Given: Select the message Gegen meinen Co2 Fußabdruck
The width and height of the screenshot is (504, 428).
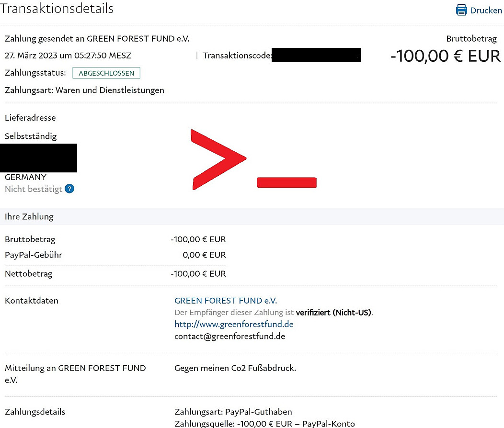Looking at the screenshot, I should [x=235, y=368].
